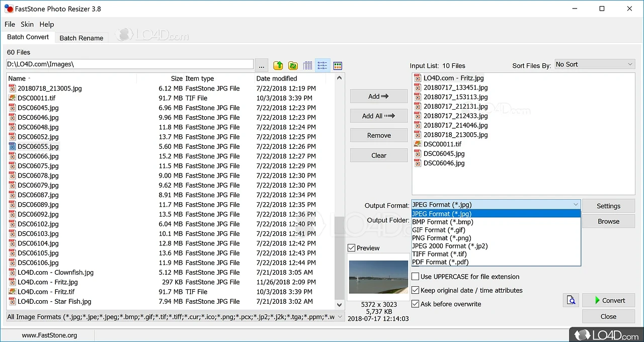Open the Skin menu

click(x=27, y=24)
